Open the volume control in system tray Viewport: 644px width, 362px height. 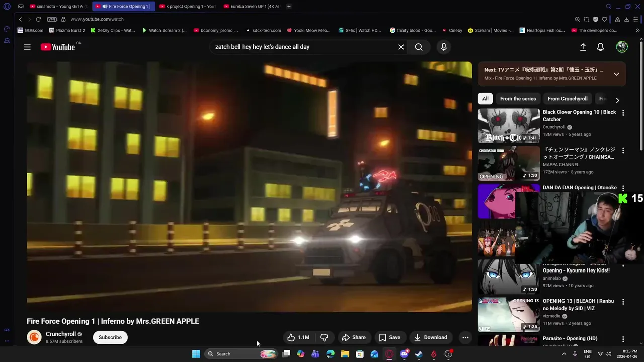[x=608, y=354]
